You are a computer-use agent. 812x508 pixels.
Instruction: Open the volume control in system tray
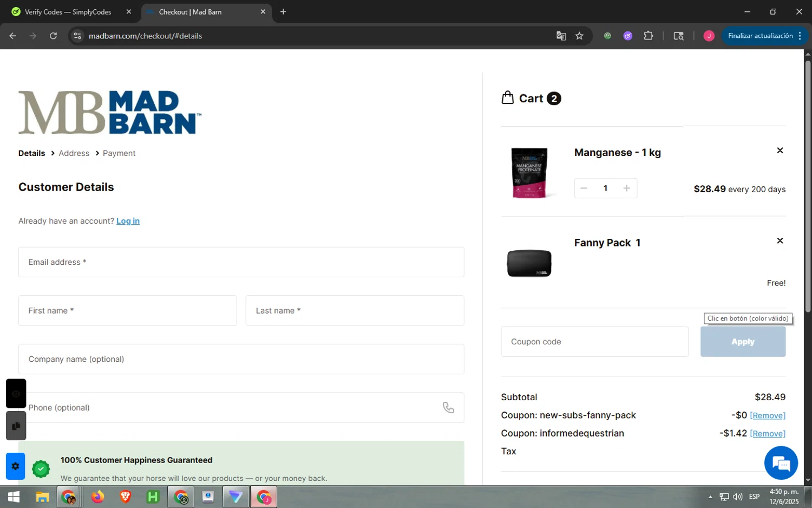tap(738, 497)
